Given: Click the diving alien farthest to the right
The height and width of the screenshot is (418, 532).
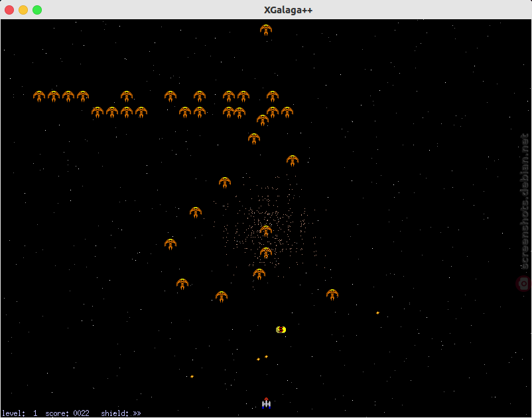Looking at the screenshot, I should tap(332, 295).
